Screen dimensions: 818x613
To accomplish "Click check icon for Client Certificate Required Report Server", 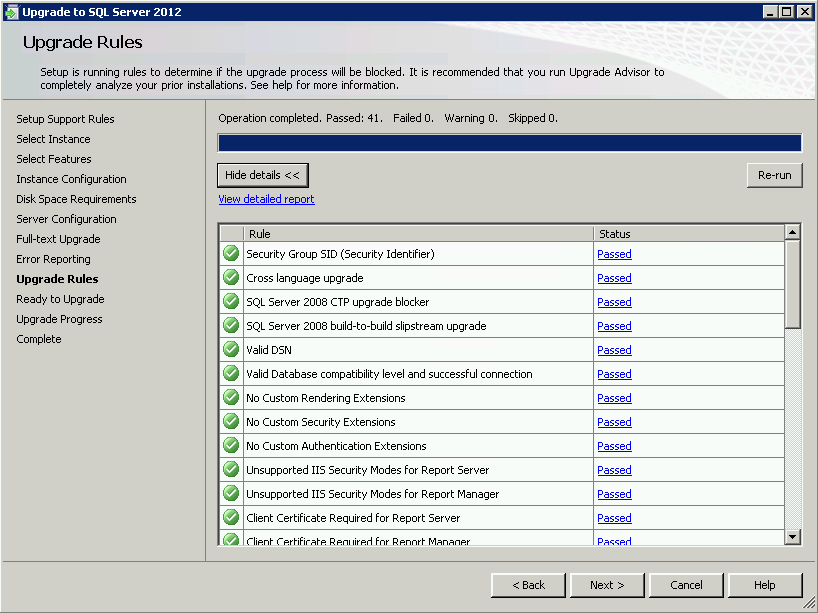I will (x=231, y=518).
